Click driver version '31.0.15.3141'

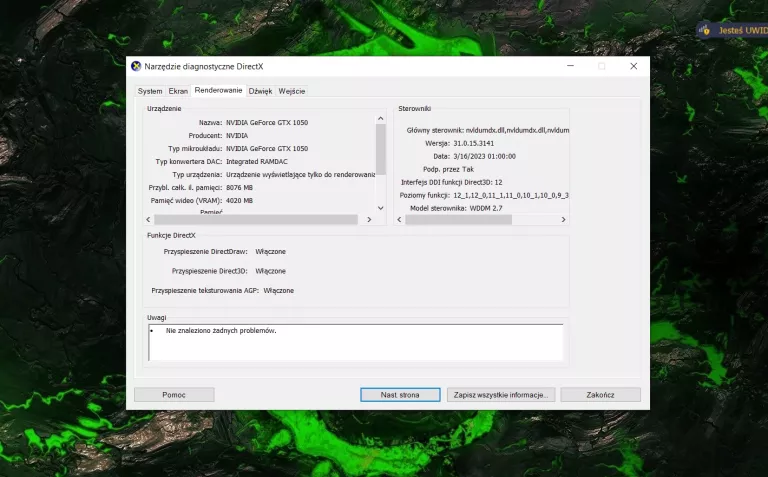(474, 143)
